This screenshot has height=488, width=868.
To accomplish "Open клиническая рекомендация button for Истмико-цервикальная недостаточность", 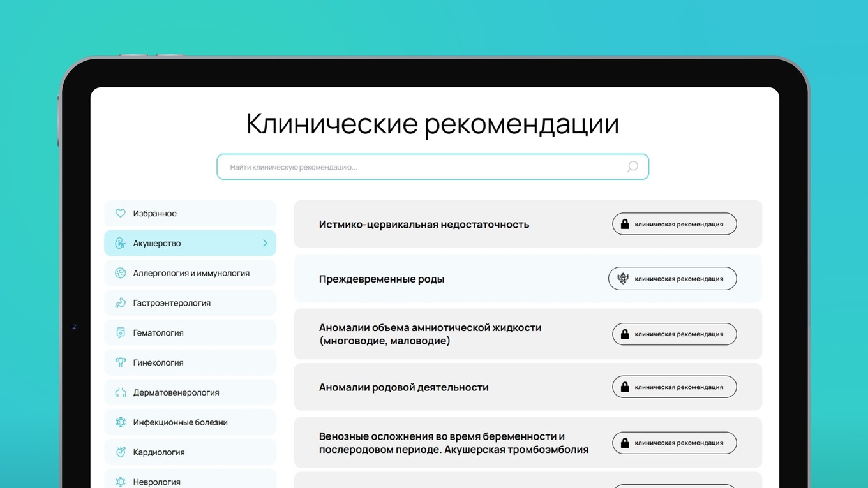I will [x=674, y=224].
